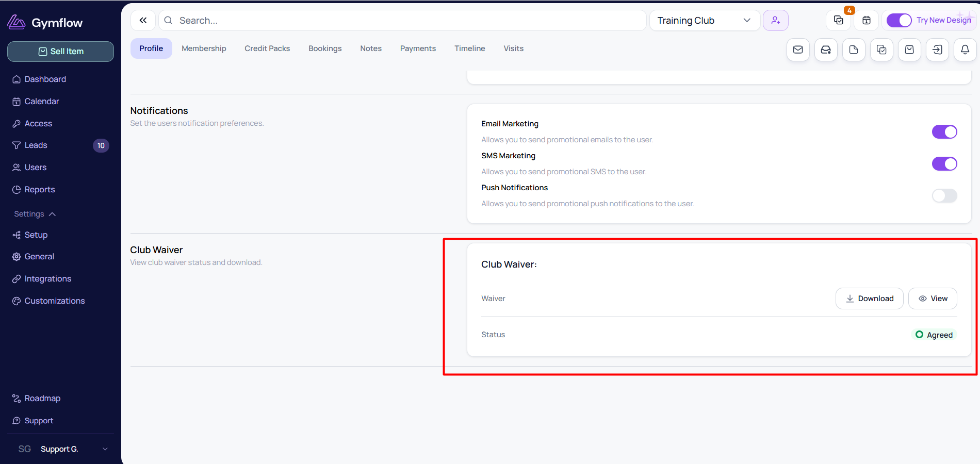980x464 pixels.
Task: Open Leads via the funnel icon
Action: click(x=17, y=145)
